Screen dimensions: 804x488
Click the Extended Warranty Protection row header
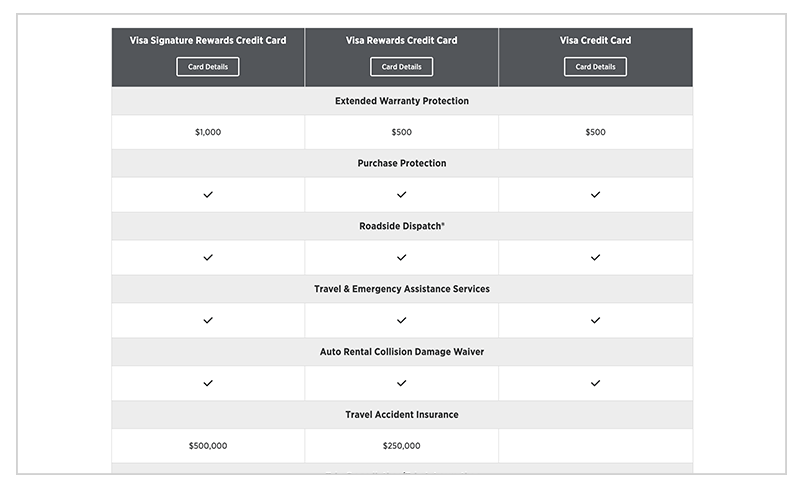(401, 101)
